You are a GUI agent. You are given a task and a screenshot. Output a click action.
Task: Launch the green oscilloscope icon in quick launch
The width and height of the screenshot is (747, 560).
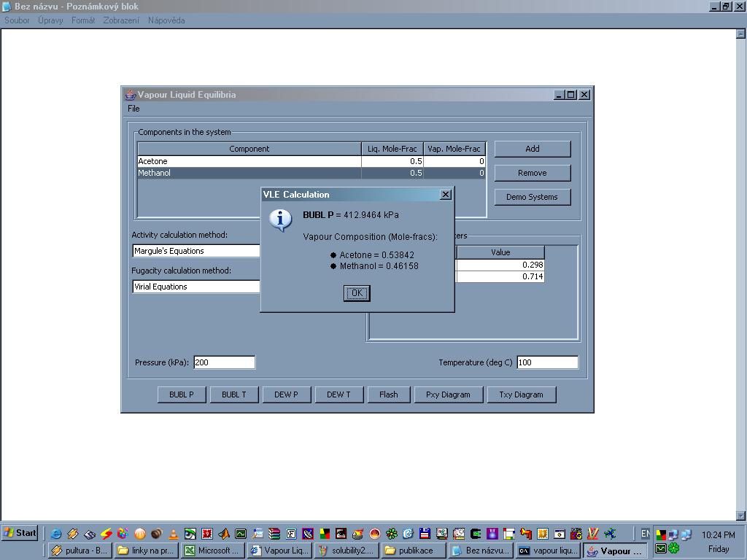pos(241,533)
